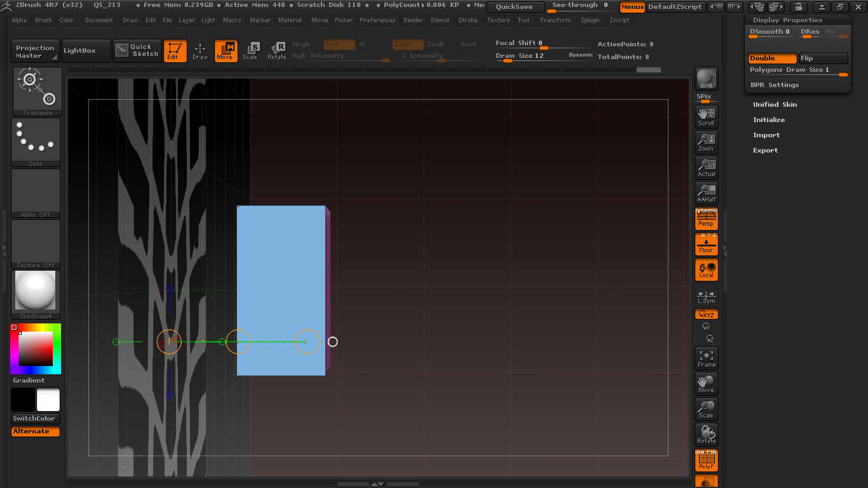Open the Texture Off selector

(36, 244)
